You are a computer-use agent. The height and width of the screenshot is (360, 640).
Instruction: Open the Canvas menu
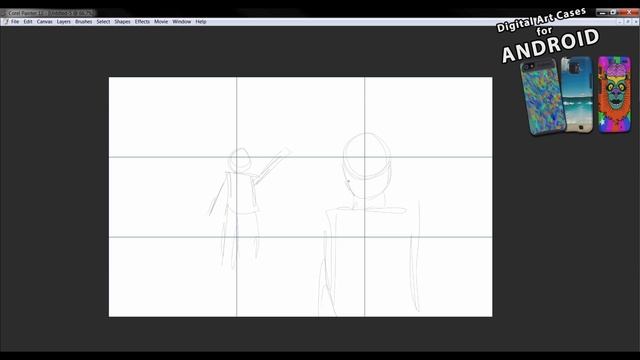(44, 22)
